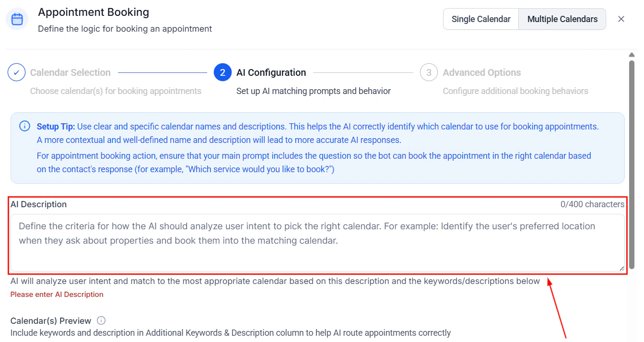Click the completed checkmark on Calendar Selection step

click(x=16, y=72)
